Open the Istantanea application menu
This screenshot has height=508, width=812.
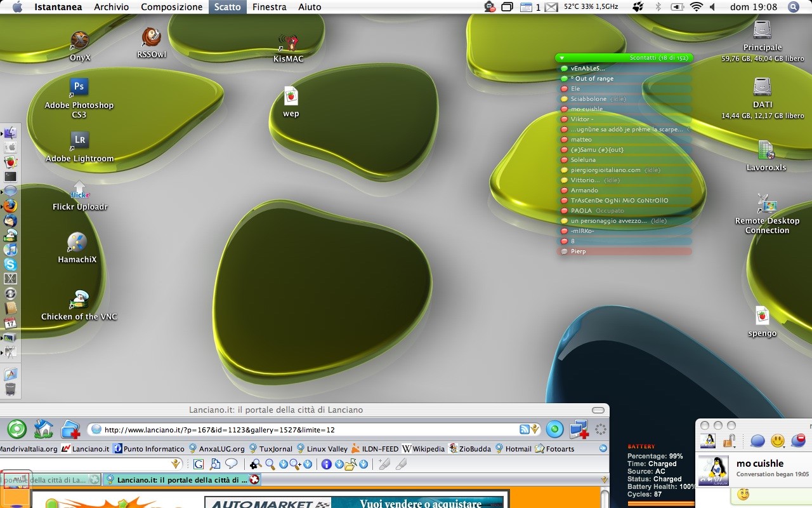coord(58,7)
